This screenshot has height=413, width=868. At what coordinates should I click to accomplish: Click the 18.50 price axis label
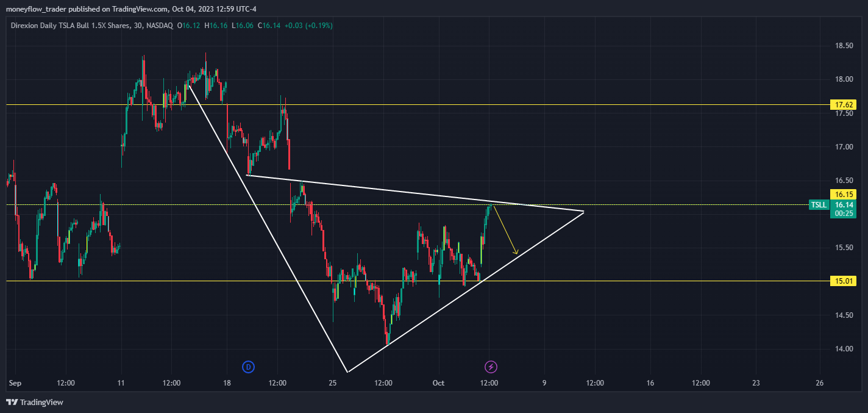point(844,46)
